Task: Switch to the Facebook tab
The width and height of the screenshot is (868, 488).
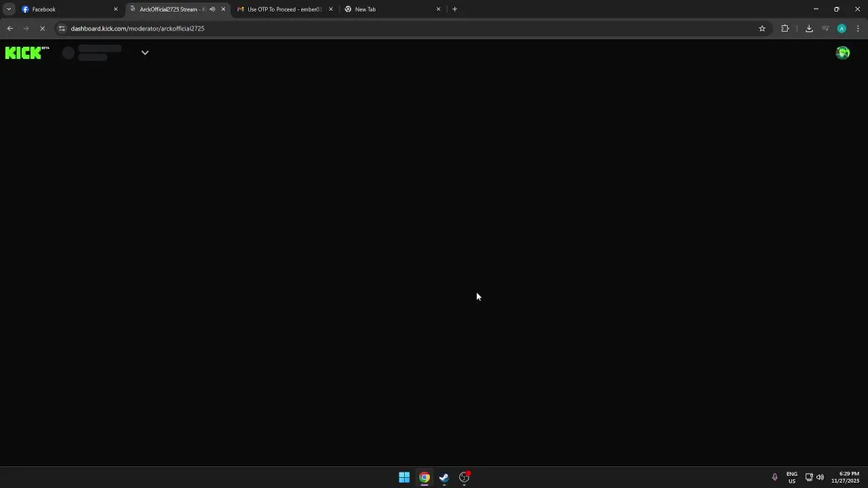Action: (x=68, y=9)
